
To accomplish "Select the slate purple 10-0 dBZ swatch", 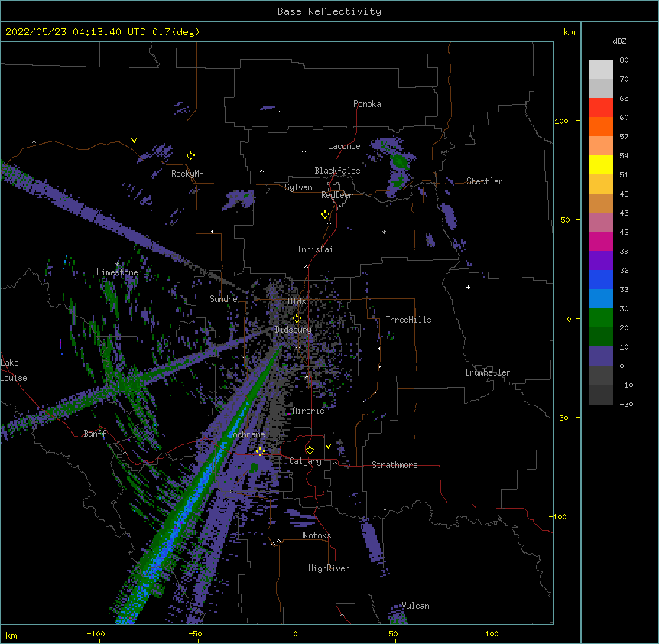I will 601,356.
